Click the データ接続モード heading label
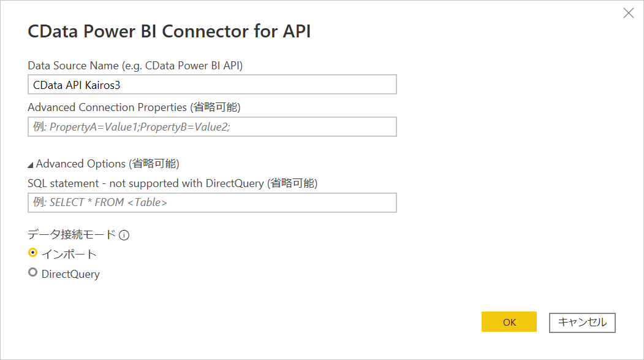 click(x=72, y=234)
